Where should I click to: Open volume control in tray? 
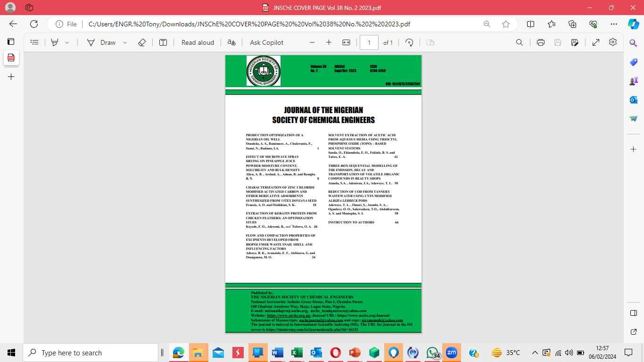click(x=569, y=353)
